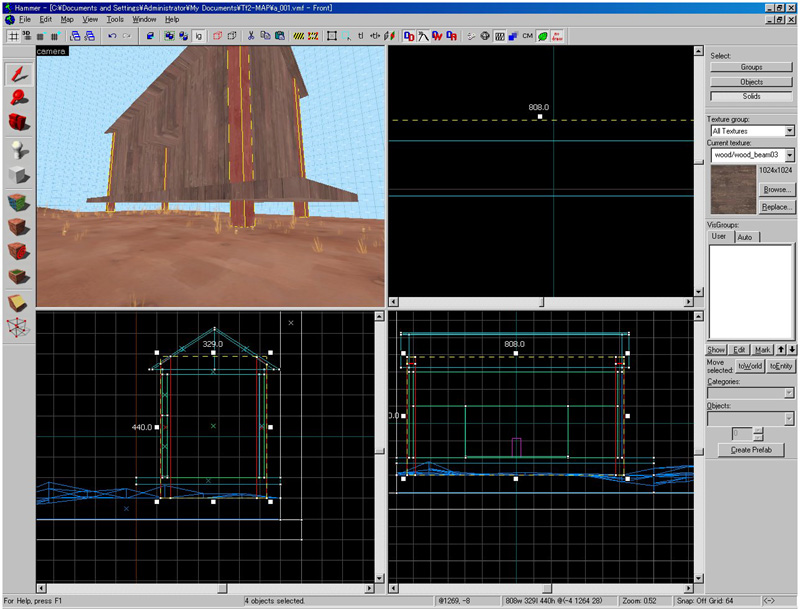Screen dimensions: 800x609
Task: Open the Tools menu
Action: (x=115, y=19)
